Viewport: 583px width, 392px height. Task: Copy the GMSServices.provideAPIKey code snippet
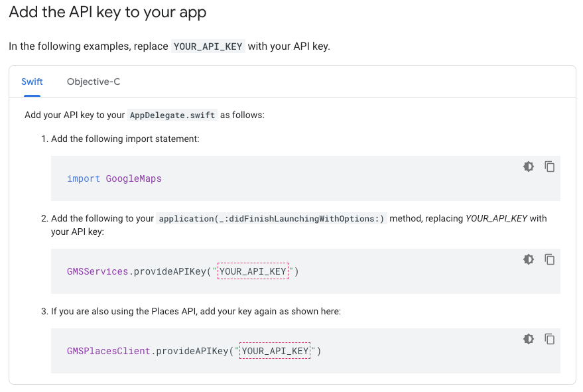[x=550, y=259]
